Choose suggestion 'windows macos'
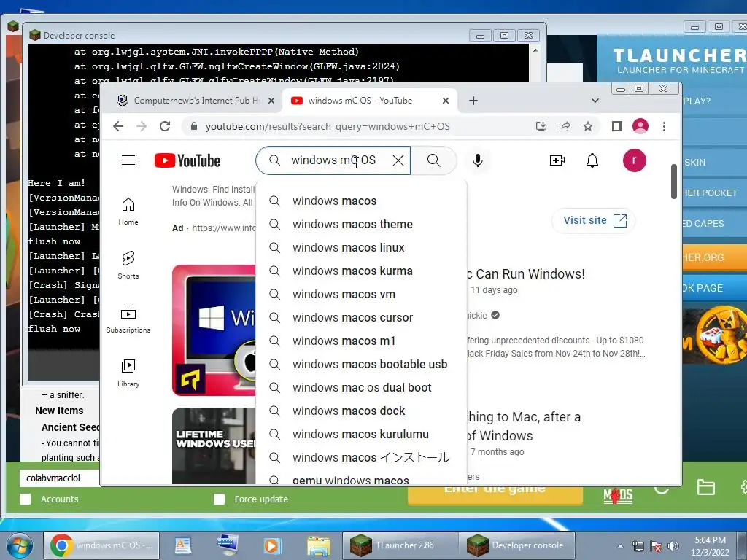Screen dimensions: 747x560 (361, 201)
